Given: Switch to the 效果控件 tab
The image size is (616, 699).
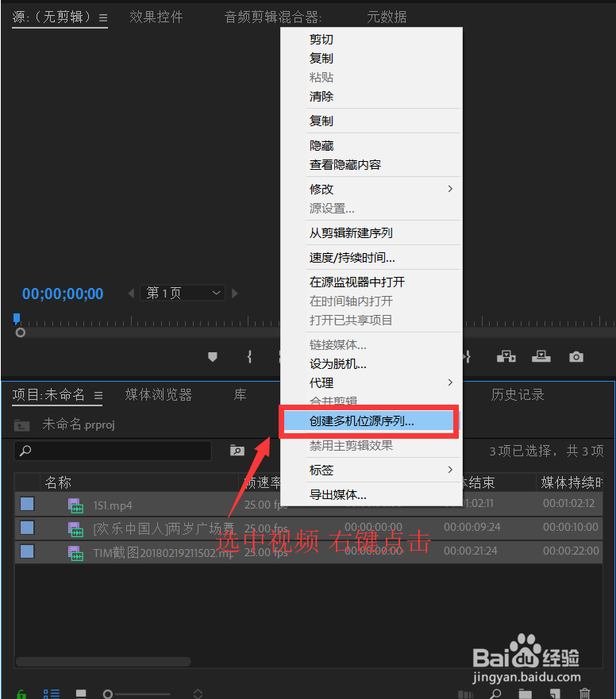Looking at the screenshot, I should coord(156,17).
